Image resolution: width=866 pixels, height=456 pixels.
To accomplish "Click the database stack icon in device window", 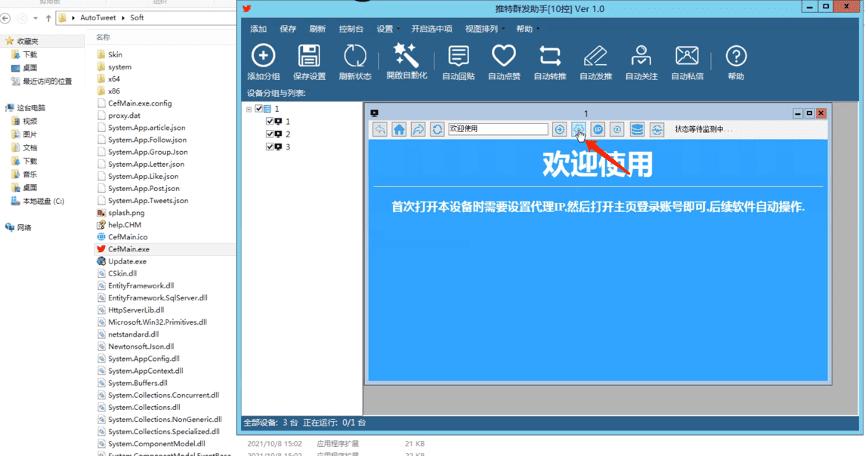I will click(637, 129).
